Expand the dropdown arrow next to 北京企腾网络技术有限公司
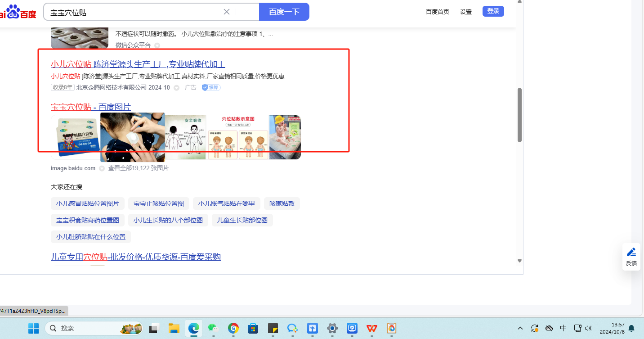Viewport: 644px width, 339px height. click(x=176, y=88)
